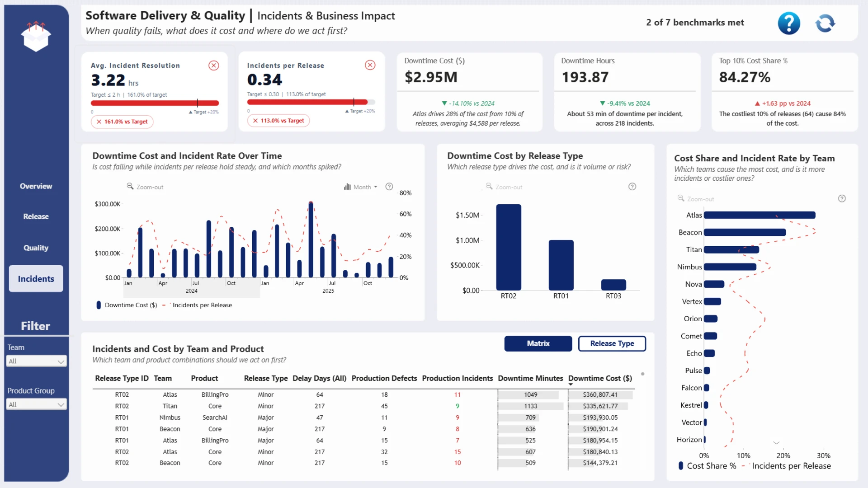This screenshot has width=868, height=488.
Task: Go to Release page
Action: click(x=36, y=216)
